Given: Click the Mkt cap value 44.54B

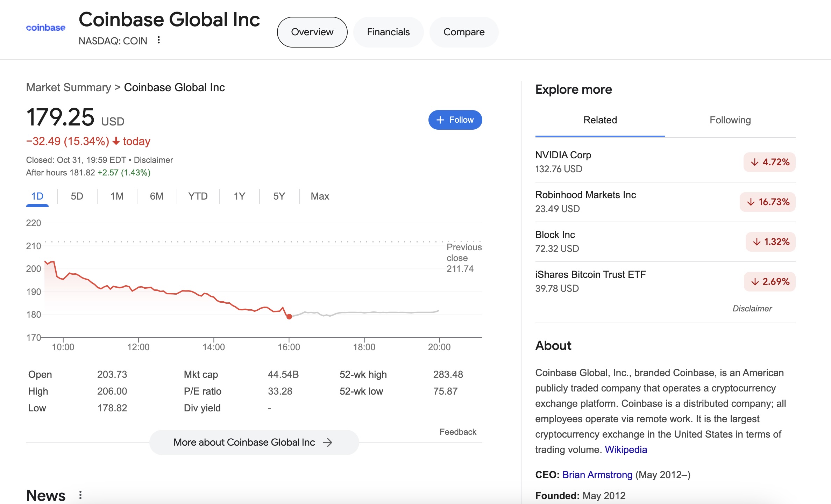Looking at the screenshot, I should pyautogui.click(x=283, y=374).
